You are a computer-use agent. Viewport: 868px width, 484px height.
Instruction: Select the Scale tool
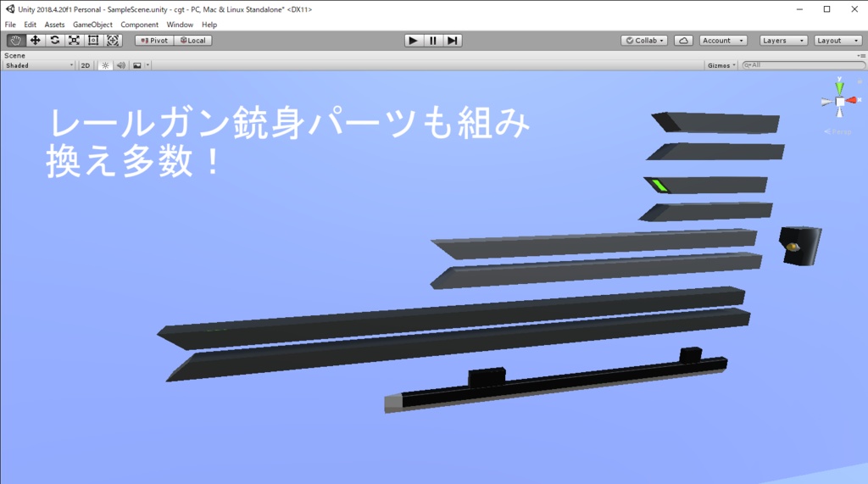point(74,41)
